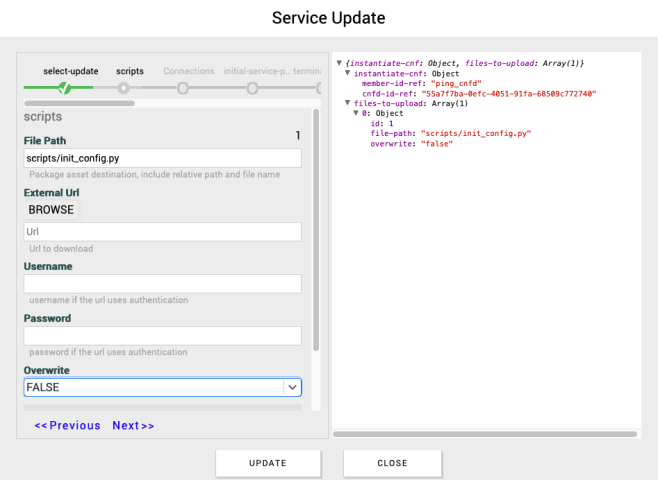This screenshot has width=658, height=480.
Task: Click the Connections step circle
Action: pyautogui.click(x=183, y=88)
